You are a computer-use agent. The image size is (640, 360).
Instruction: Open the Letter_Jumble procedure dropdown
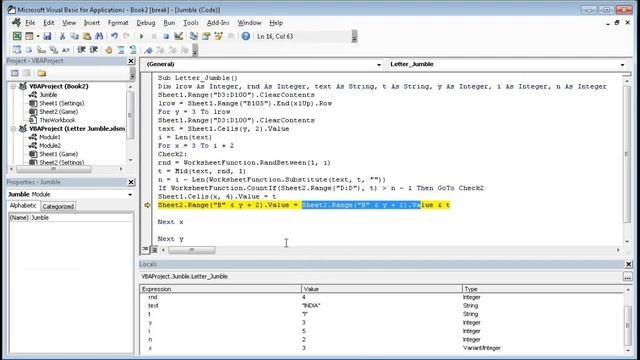[x=622, y=64]
